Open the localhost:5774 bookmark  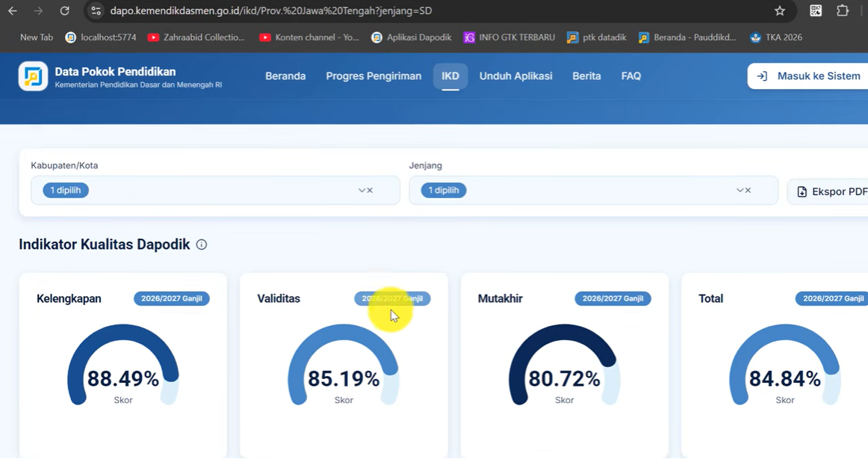click(101, 37)
